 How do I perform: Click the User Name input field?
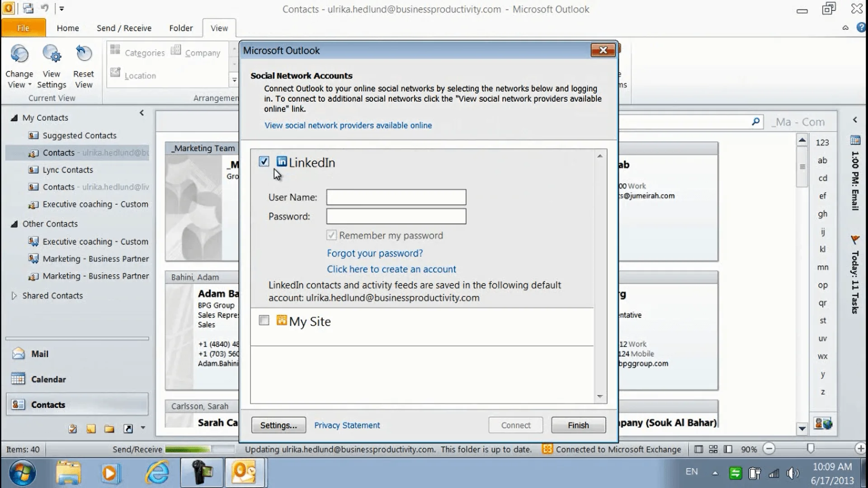[396, 197]
